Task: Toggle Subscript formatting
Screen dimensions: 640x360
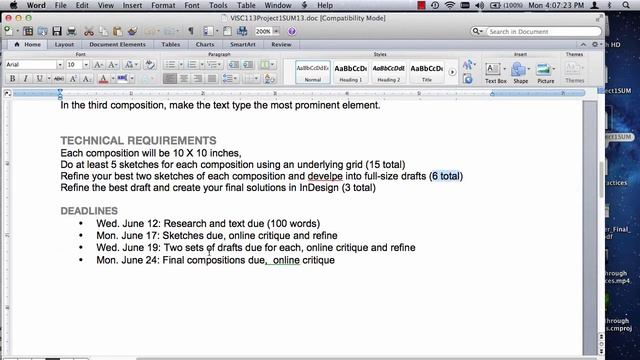Action: (87, 78)
